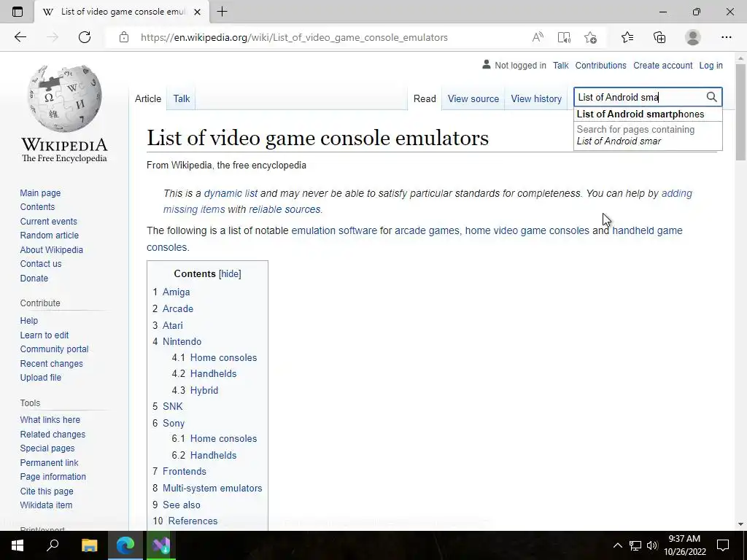Open What links here tool

click(50, 419)
